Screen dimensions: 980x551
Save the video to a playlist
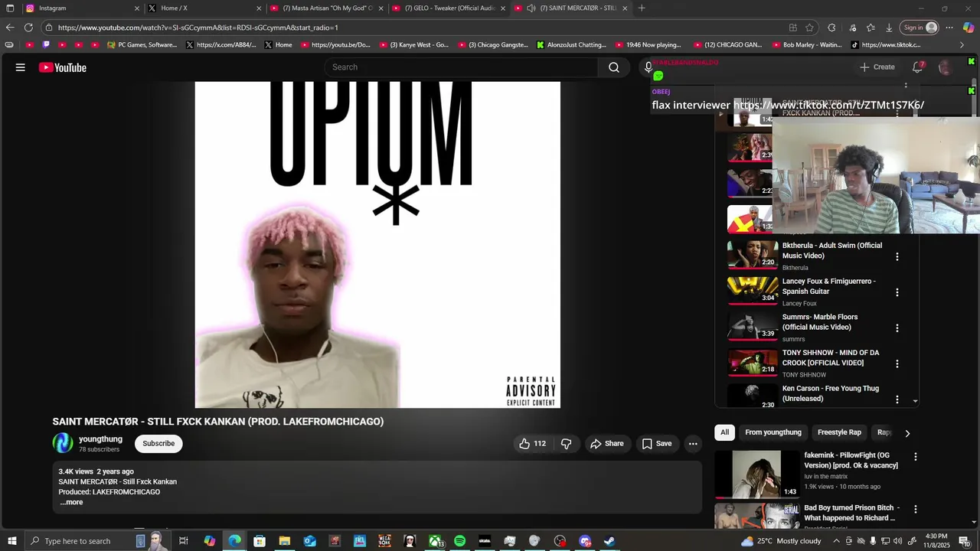coord(657,444)
